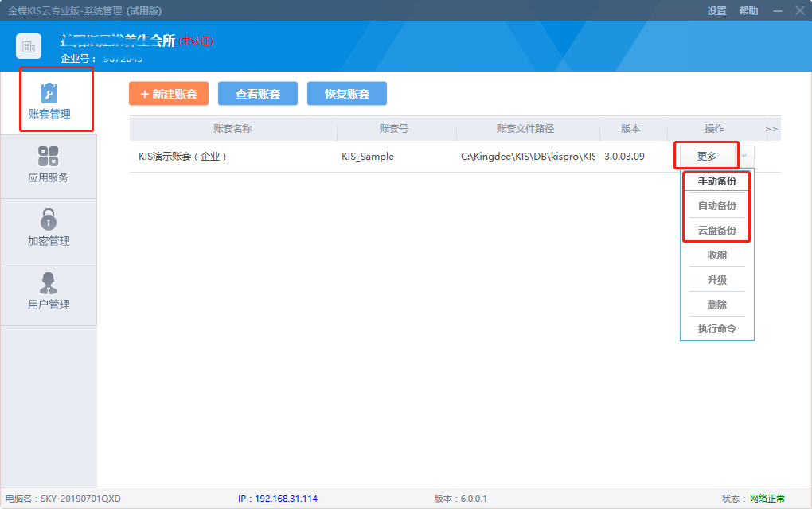Click the company building icon in header
This screenshot has width=812, height=509.
[x=29, y=47]
